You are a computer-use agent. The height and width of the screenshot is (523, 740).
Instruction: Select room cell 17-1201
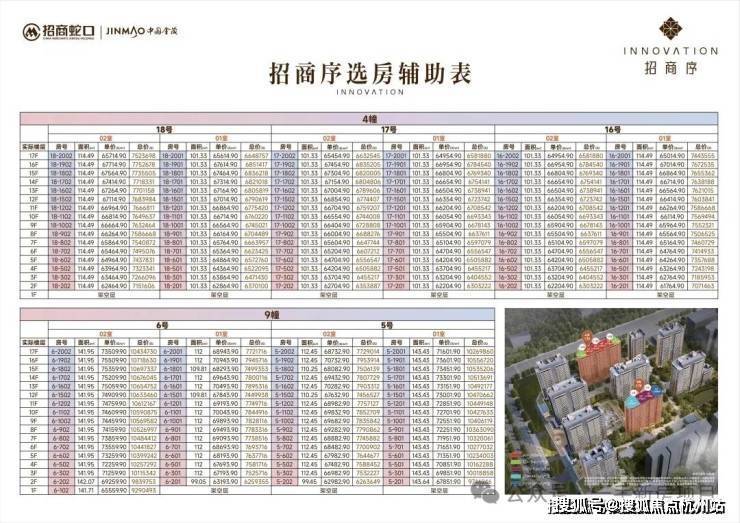(x=396, y=208)
